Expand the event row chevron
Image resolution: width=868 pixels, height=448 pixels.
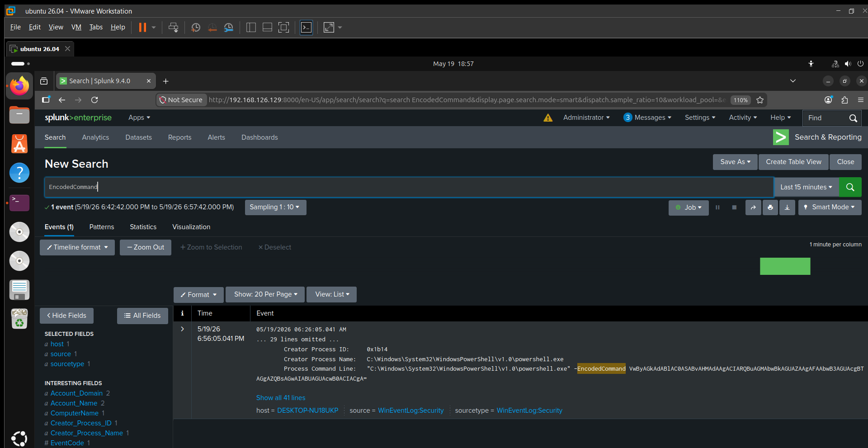tap(182, 329)
